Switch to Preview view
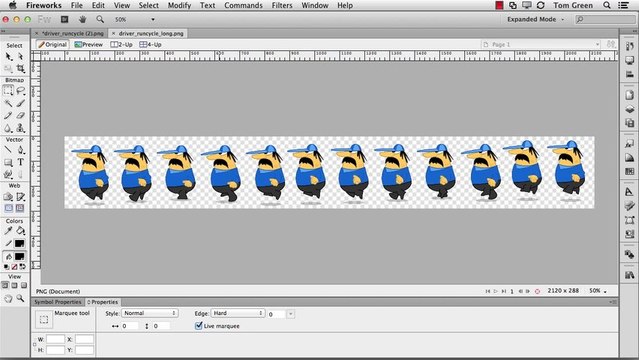Viewport: 639px width, 360px height. tap(88, 44)
